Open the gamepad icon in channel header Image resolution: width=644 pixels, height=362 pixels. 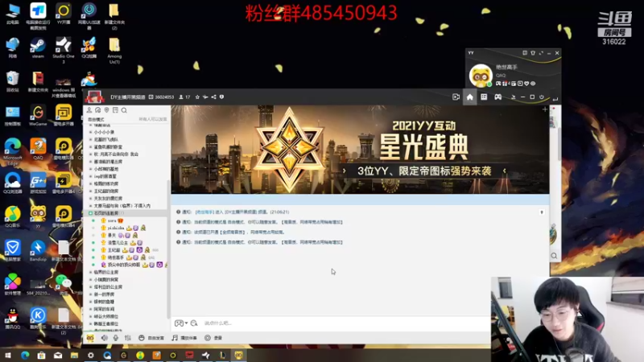(497, 97)
